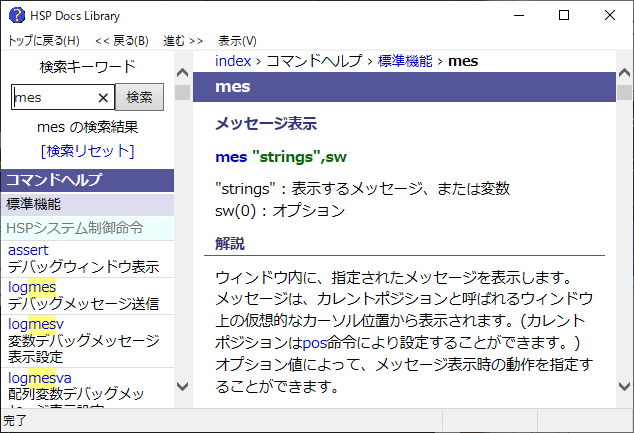Click the HSP Docs Library app icon

[x=15, y=15]
